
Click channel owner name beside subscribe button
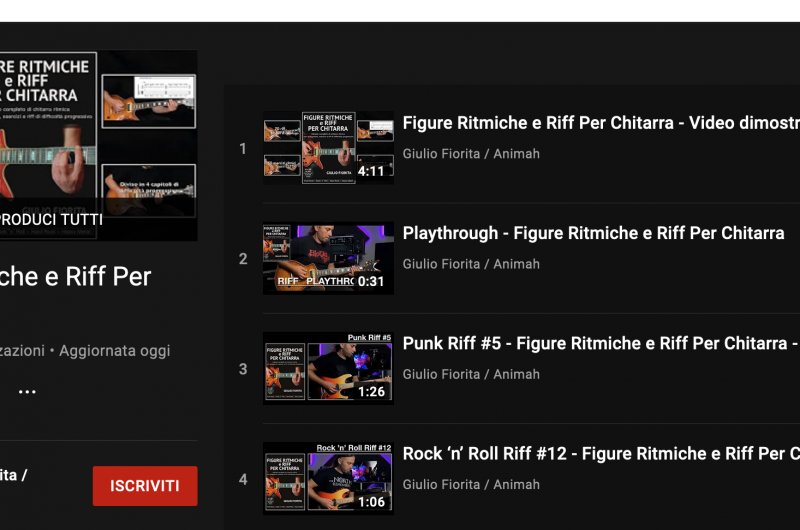coord(13,475)
